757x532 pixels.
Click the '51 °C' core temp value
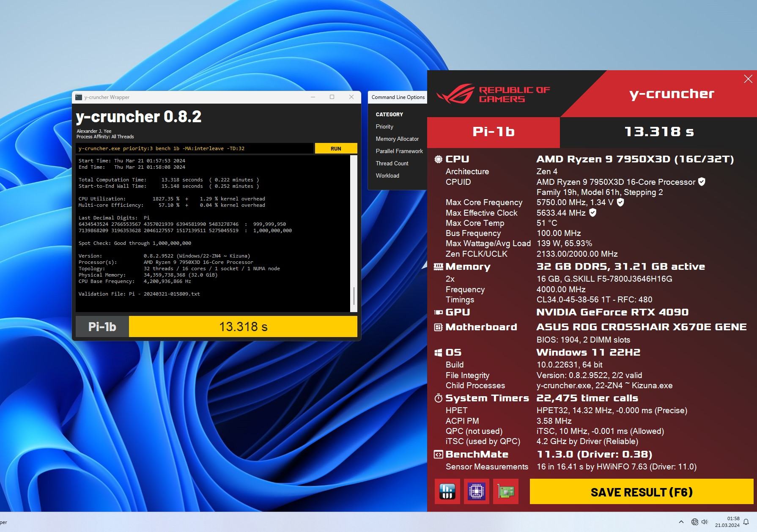tap(547, 223)
